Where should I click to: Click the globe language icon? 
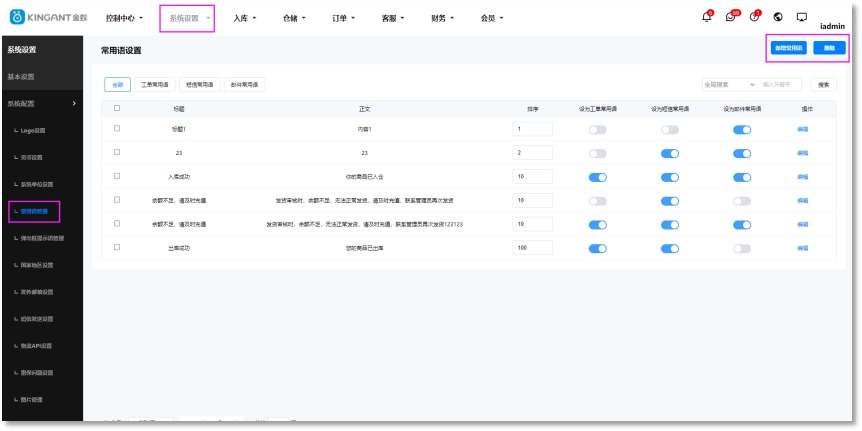click(778, 17)
